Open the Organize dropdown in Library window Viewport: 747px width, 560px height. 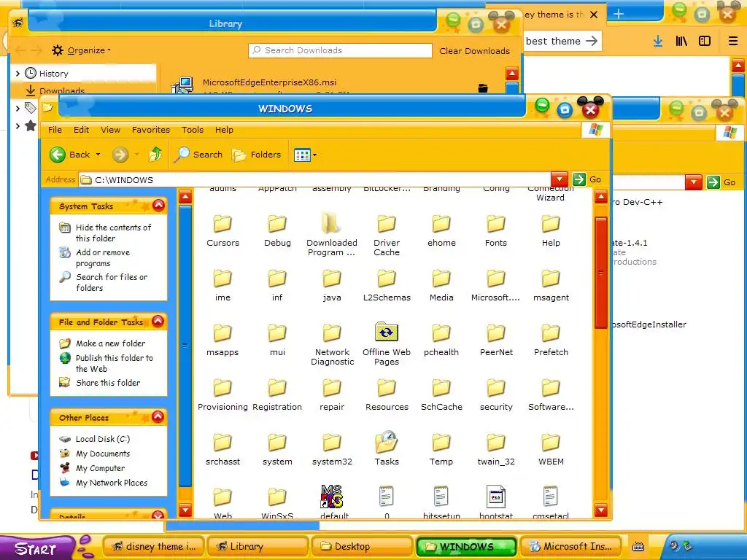click(x=82, y=50)
